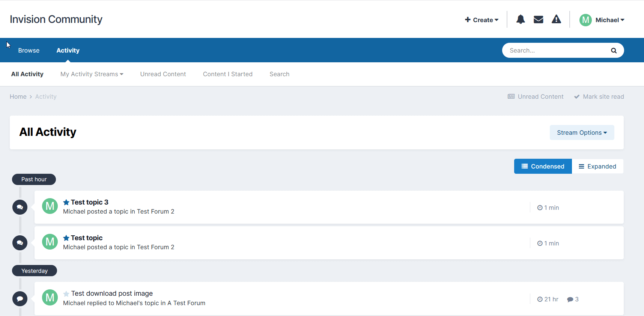Screen dimensions: 644x316
Task: Click the star icon beside Test topic 3
Action: [x=66, y=202]
